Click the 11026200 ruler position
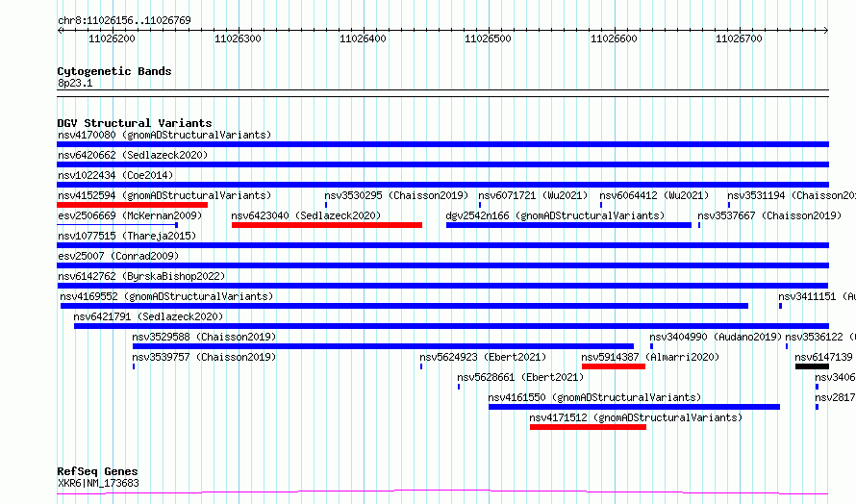Image resolution: width=856 pixels, height=504 pixels. point(112,38)
